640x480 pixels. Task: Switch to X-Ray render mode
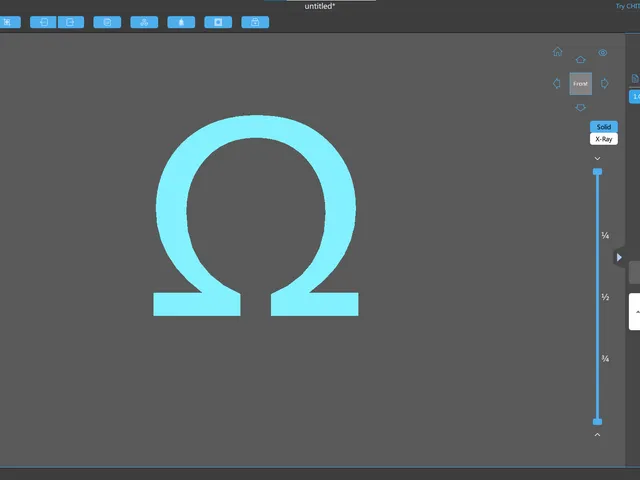click(x=604, y=139)
